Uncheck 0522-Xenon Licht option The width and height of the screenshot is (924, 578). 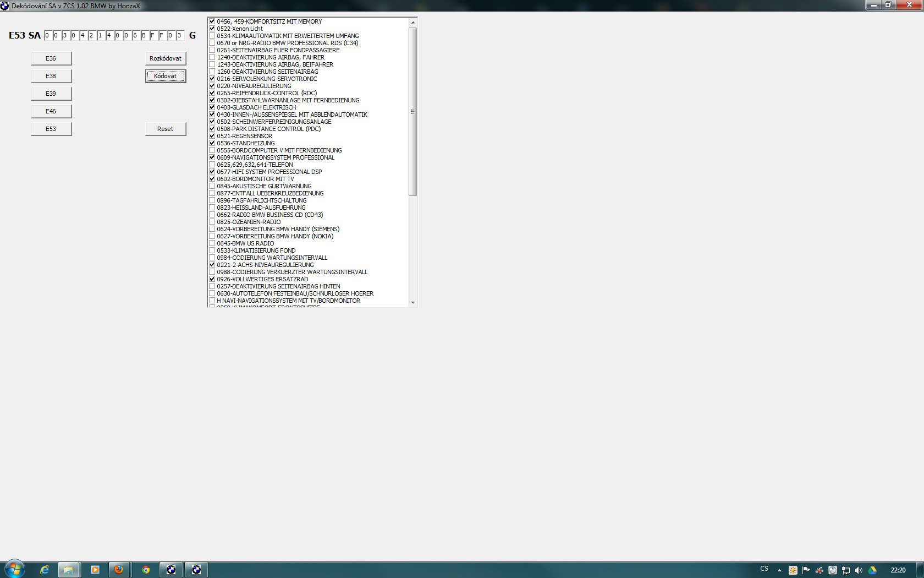[212, 29]
